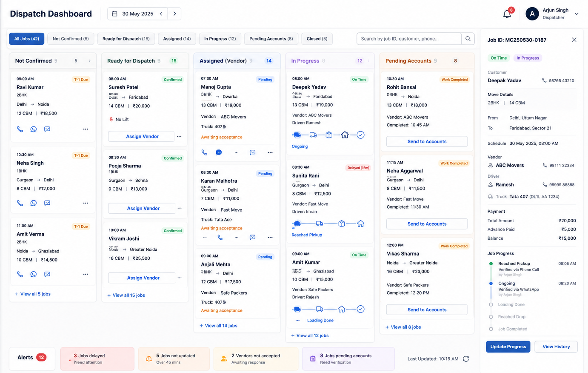This screenshot has width=588, height=373.
Task: Call Ravi Kumar using phone icon
Action: (x=20, y=129)
